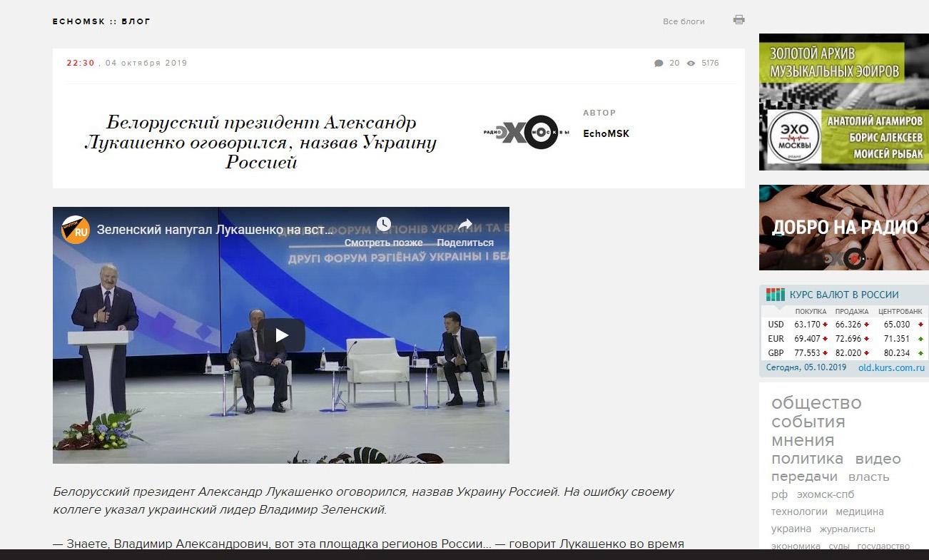929x560 pixels.
Task: Click the comments speech bubble icon
Action: click(x=659, y=63)
